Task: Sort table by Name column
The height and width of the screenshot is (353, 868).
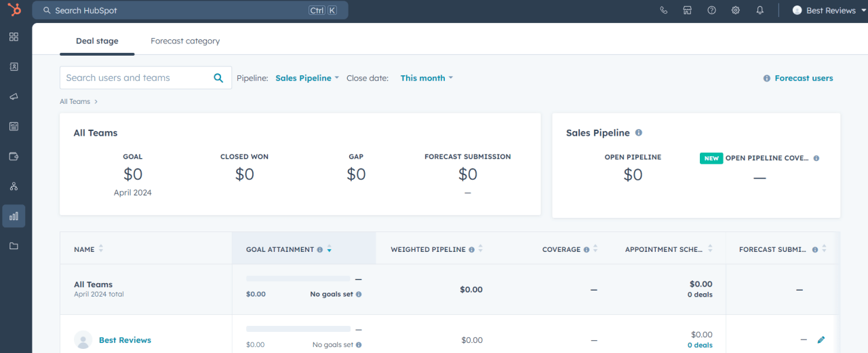Action: pyautogui.click(x=101, y=249)
